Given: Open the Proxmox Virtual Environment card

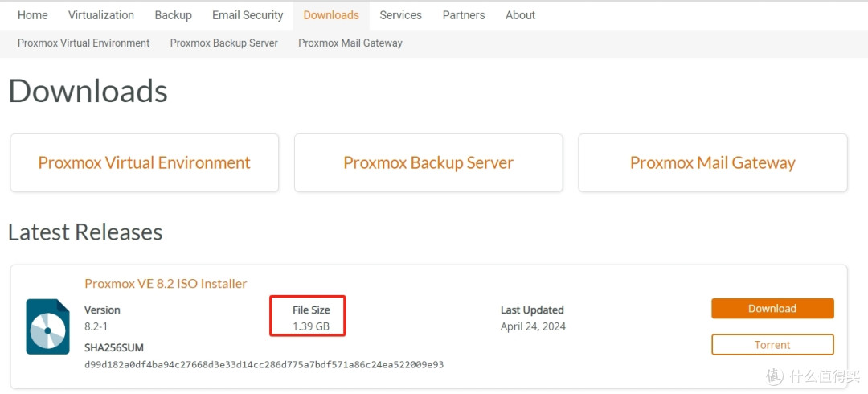Looking at the screenshot, I should pos(145,163).
